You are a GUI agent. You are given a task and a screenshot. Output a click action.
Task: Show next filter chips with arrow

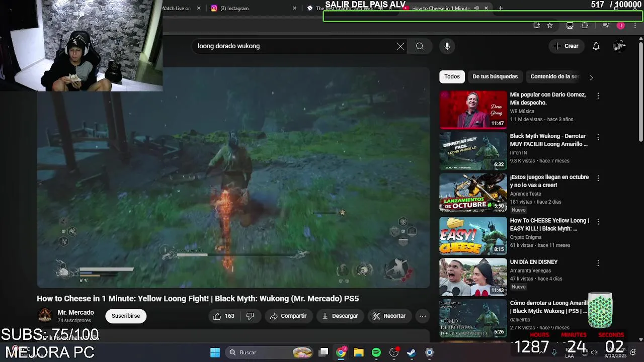[591, 77]
